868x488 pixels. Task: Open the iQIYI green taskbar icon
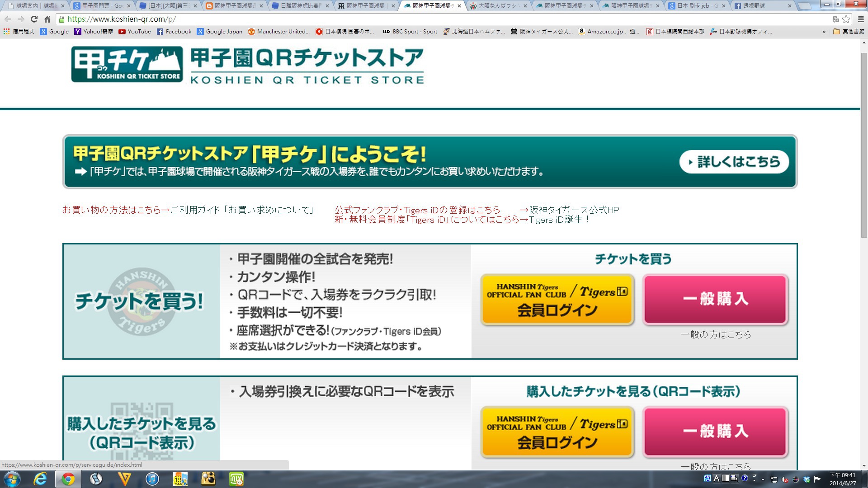[236, 479]
